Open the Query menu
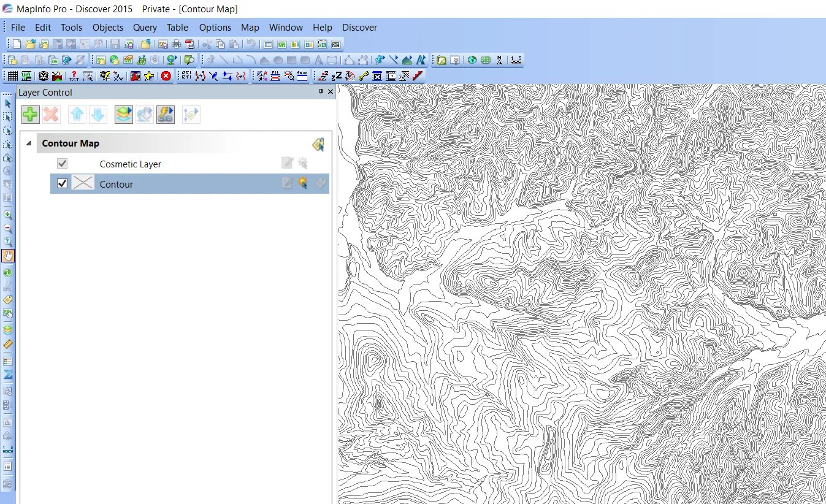This screenshot has height=504, width=826. point(145,28)
